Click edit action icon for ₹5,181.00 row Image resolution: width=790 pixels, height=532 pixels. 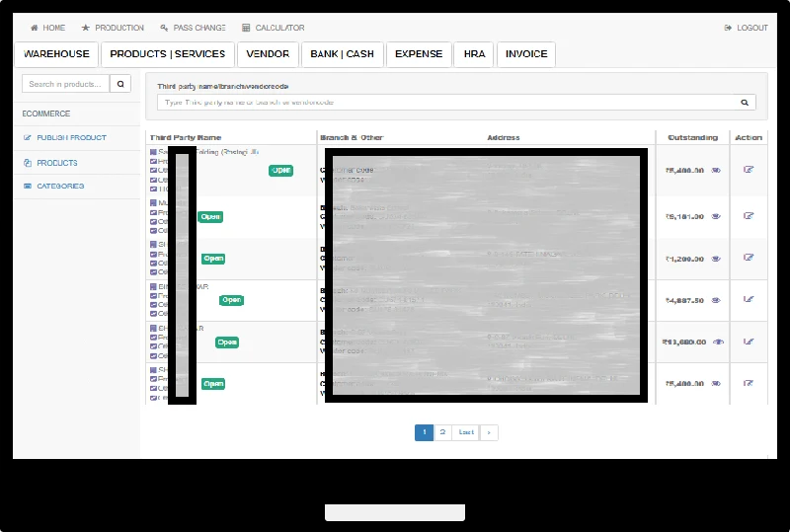click(x=749, y=216)
